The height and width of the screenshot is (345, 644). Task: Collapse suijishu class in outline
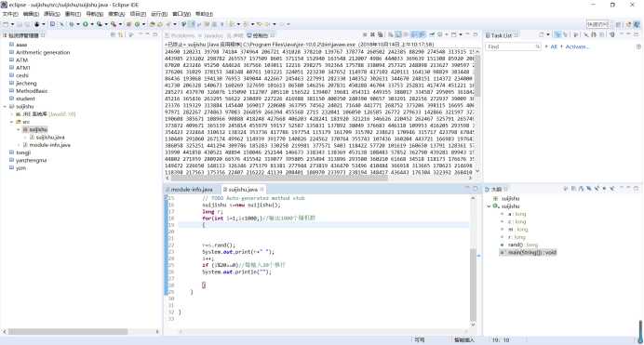[490, 206]
